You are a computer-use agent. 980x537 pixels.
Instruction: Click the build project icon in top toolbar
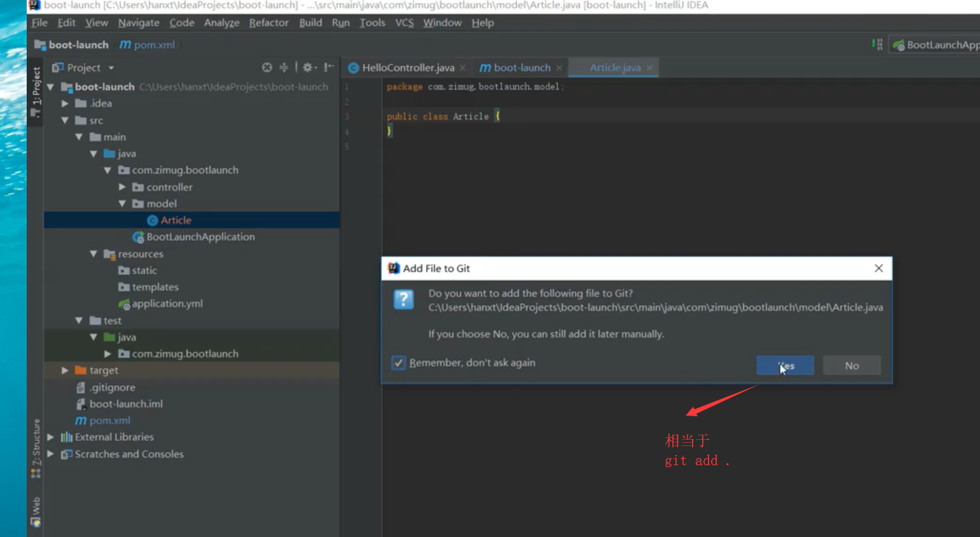point(878,44)
